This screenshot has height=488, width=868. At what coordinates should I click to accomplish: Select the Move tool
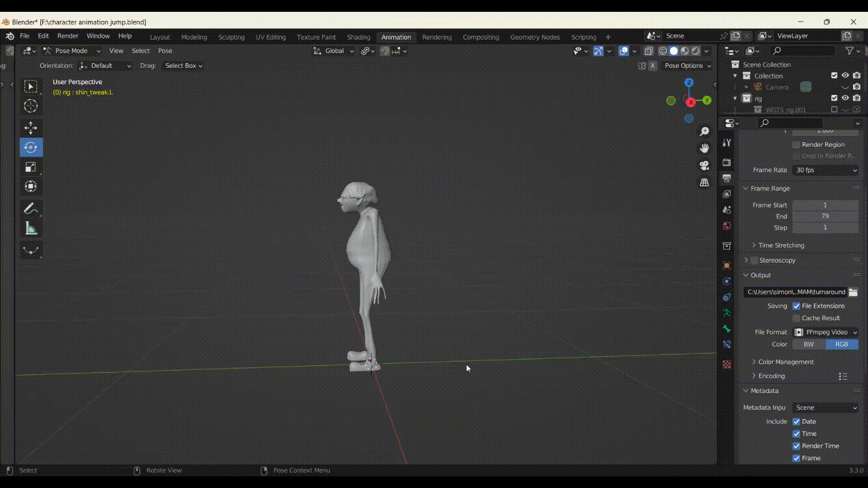pyautogui.click(x=31, y=128)
